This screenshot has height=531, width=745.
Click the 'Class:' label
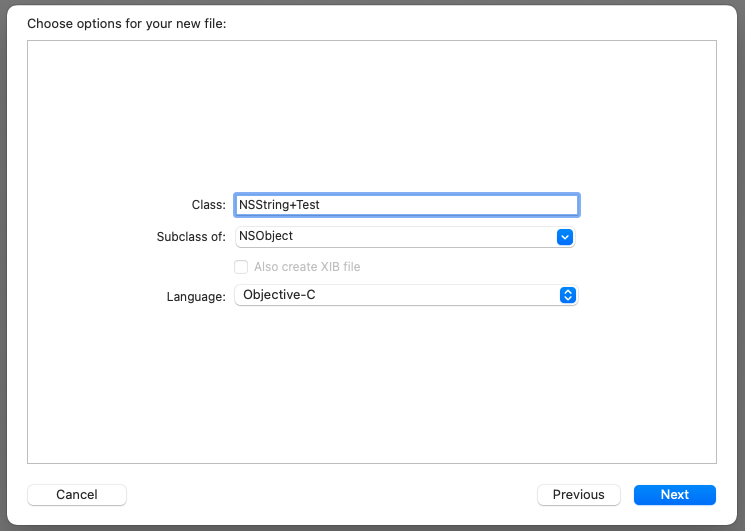(x=209, y=205)
